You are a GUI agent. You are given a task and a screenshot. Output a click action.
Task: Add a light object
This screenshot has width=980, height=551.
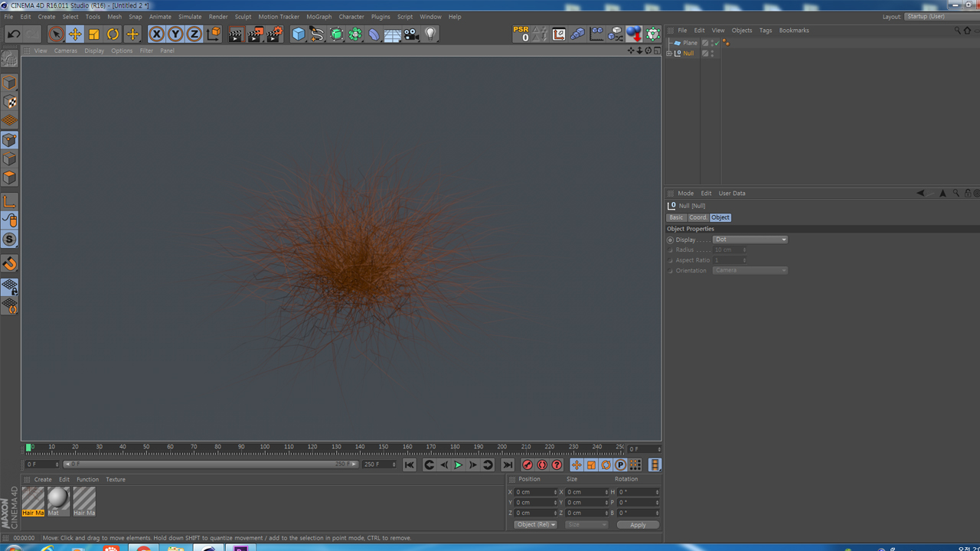click(430, 34)
